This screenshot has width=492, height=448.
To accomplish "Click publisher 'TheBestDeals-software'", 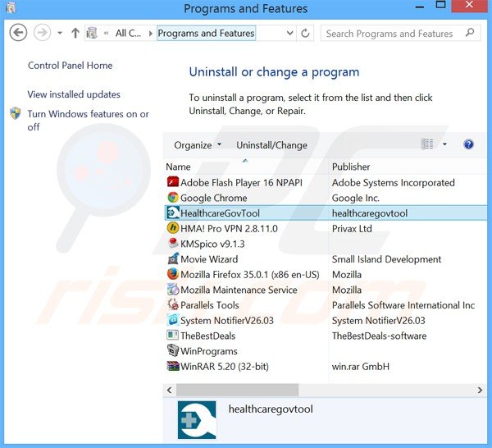I will tap(379, 336).
